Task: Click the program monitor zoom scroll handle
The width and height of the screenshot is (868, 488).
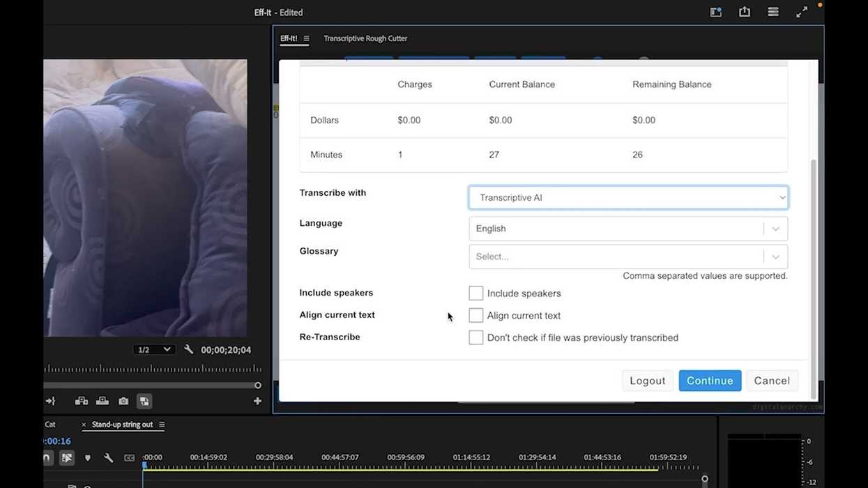Action: [x=258, y=385]
